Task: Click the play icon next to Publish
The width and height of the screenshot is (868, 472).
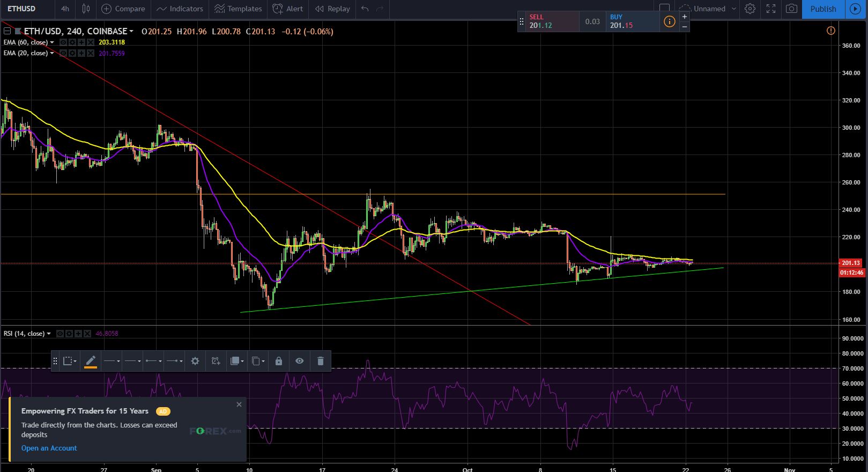Action: (x=856, y=9)
